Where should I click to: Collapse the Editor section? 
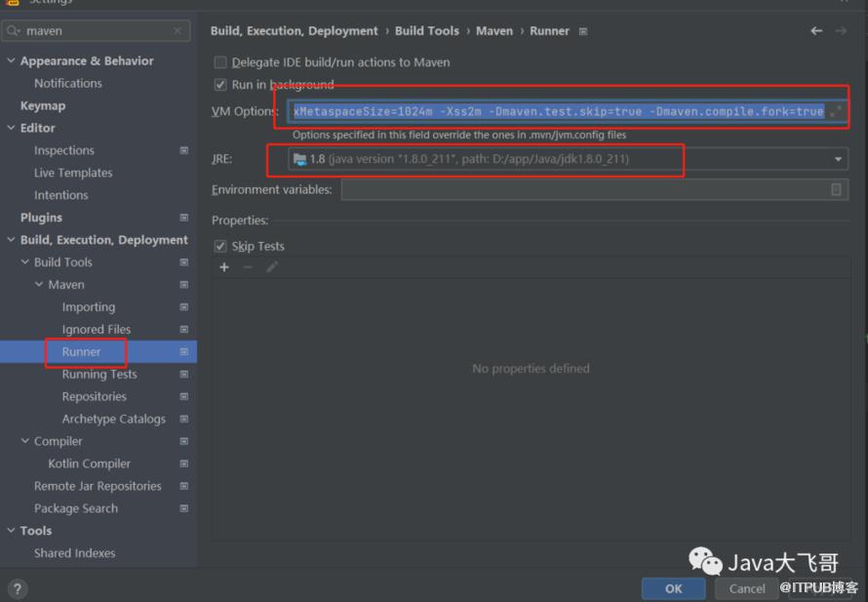point(11,128)
